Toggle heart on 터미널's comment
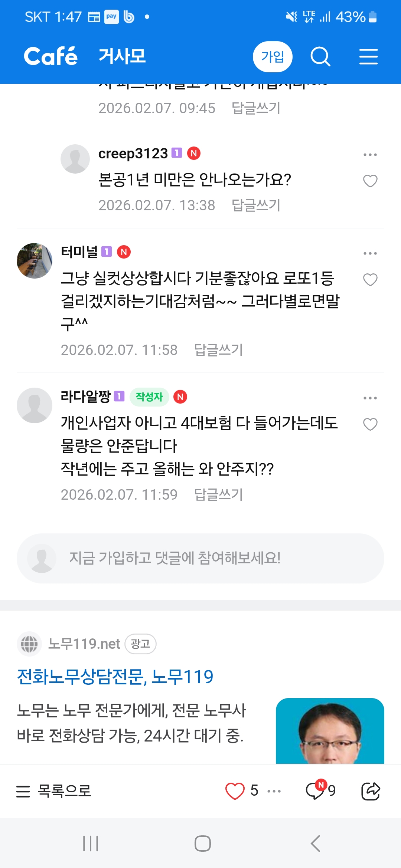This screenshot has height=868, width=401. pos(370,279)
